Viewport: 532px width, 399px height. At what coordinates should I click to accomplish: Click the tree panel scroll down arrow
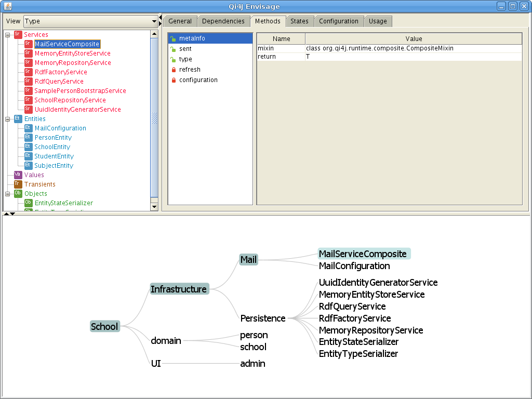(154, 207)
